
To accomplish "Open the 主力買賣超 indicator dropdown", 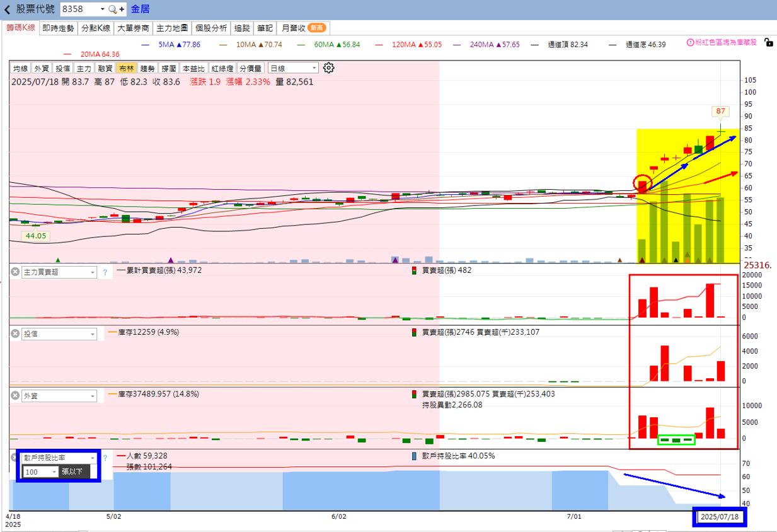I will pyautogui.click(x=59, y=272).
